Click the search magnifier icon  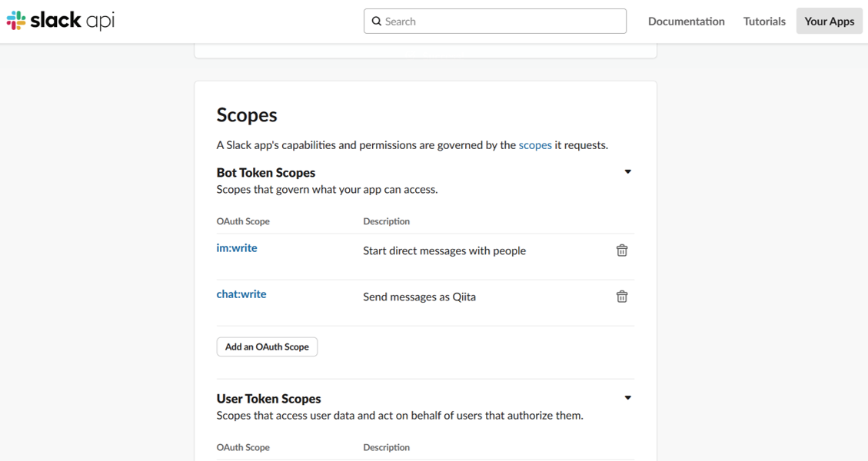pos(376,21)
